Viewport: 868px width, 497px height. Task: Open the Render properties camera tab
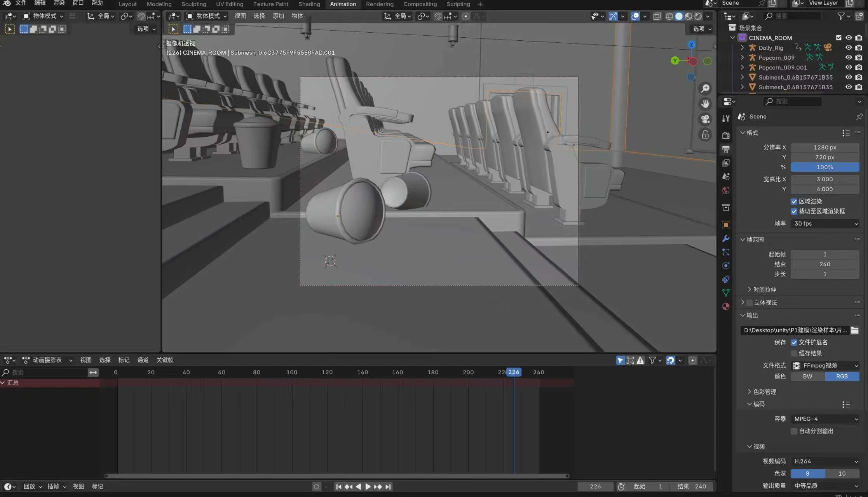point(725,136)
